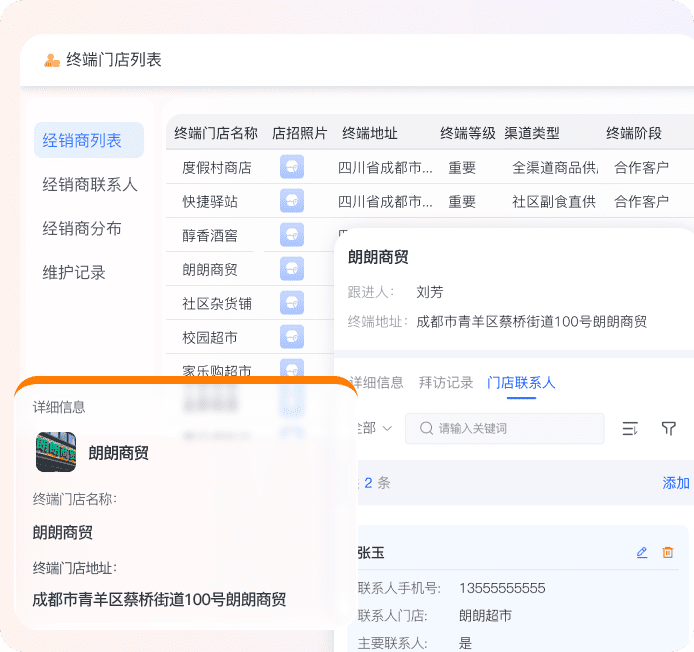
Task: Delete contact 张玉 using trash icon
Action: (x=668, y=552)
